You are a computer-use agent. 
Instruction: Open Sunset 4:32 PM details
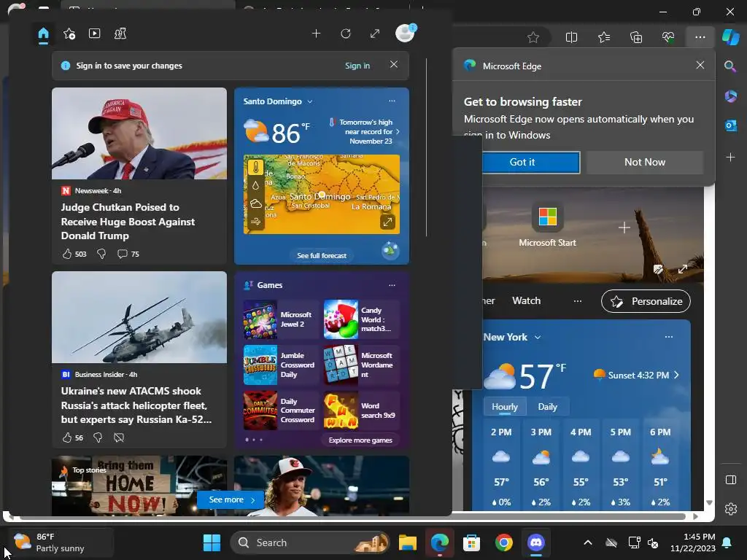click(x=636, y=376)
